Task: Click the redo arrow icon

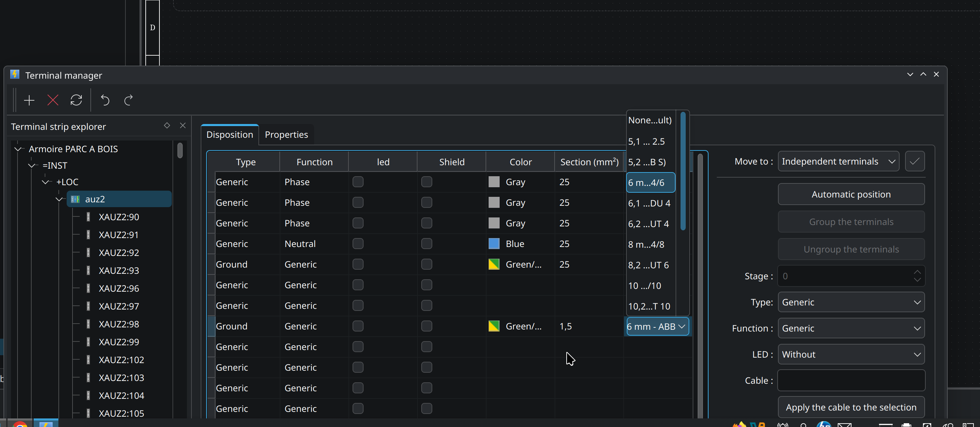Action: click(129, 100)
